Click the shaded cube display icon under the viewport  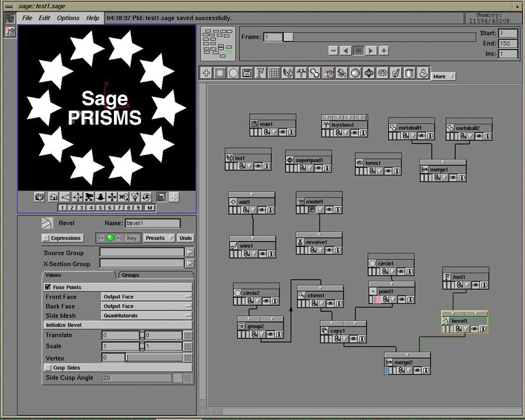pos(161,197)
